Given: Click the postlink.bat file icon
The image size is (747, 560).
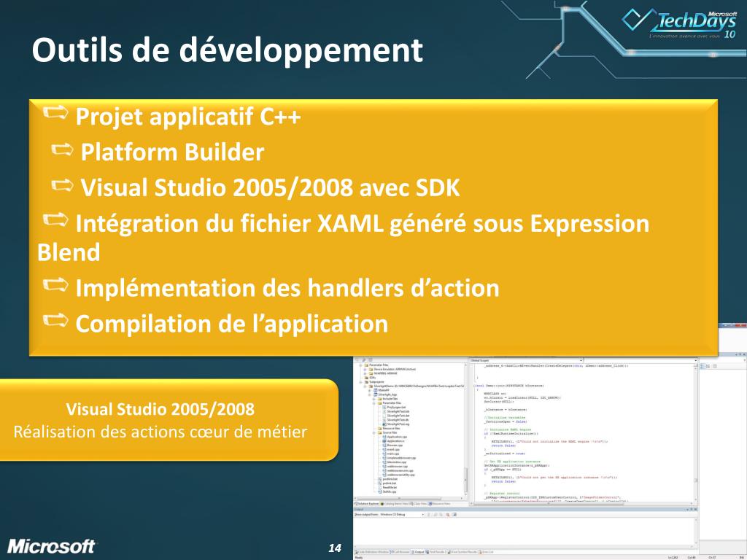Looking at the screenshot, I should 380,479.
